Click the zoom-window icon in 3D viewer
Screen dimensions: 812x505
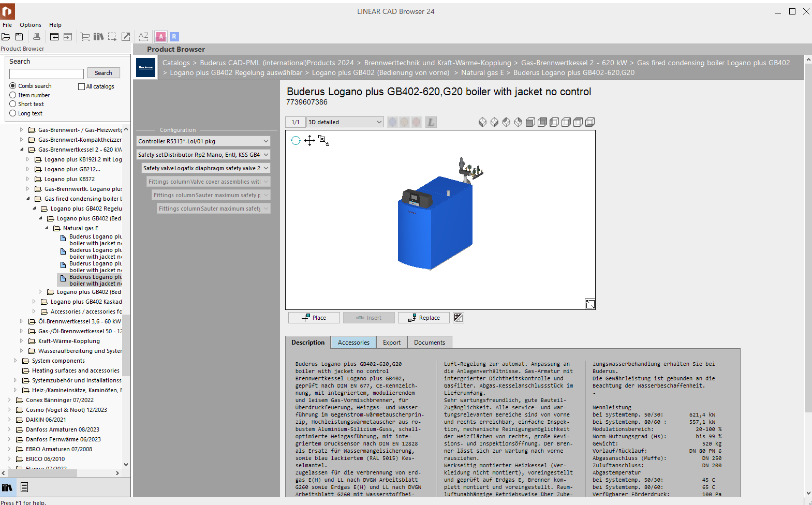324,140
